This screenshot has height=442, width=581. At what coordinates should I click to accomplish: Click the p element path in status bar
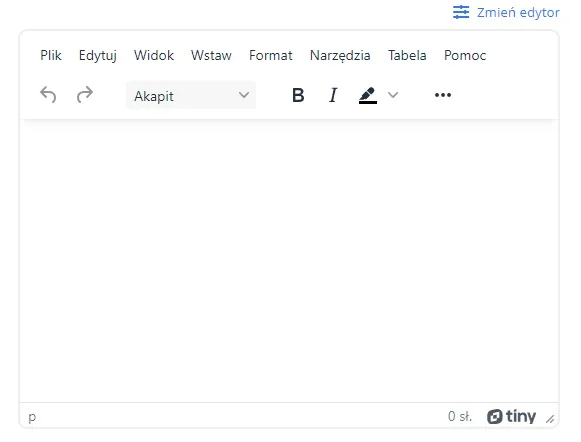click(x=32, y=417)
